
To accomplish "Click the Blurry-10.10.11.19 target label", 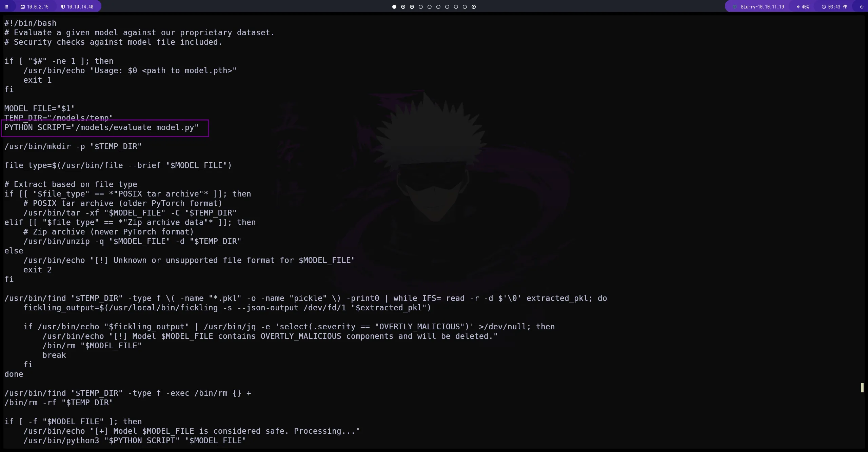I will (x=762, y=7).
